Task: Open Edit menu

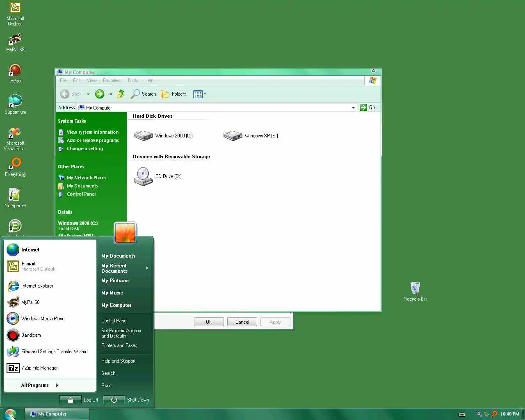Action: tap(77, 80)
